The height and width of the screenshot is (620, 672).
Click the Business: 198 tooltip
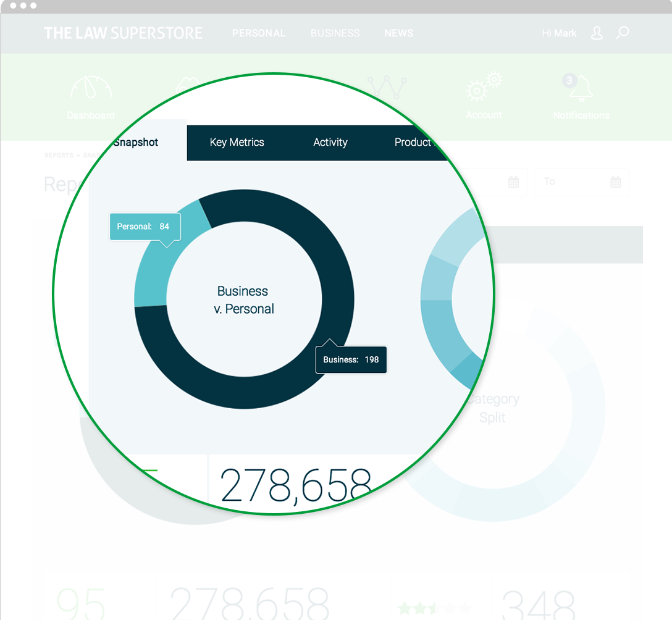point(351,359)
